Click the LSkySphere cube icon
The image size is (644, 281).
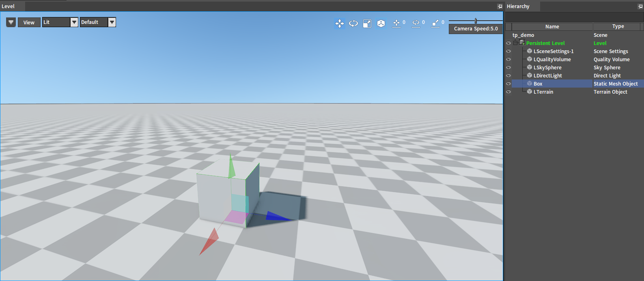point(530,67)
